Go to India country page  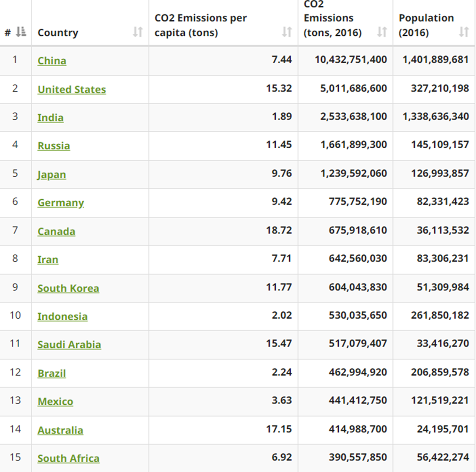(50, 118)
